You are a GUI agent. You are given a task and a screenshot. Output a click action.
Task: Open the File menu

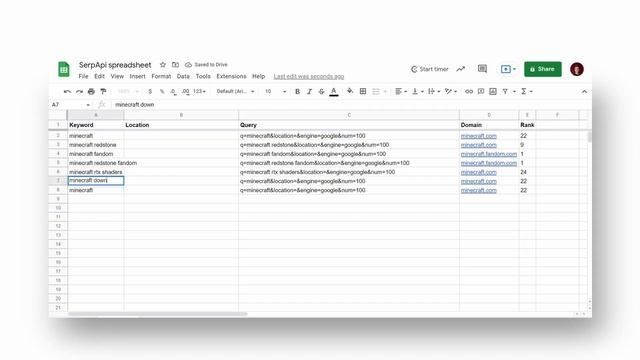(83, 76)
